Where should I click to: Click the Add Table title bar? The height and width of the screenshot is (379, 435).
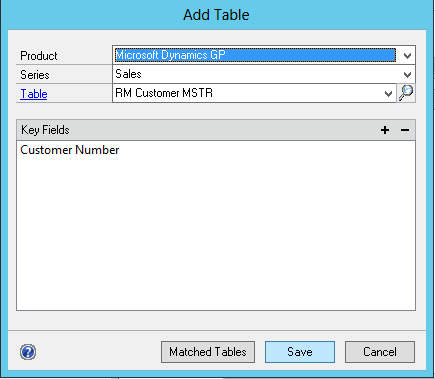point(216,15)
